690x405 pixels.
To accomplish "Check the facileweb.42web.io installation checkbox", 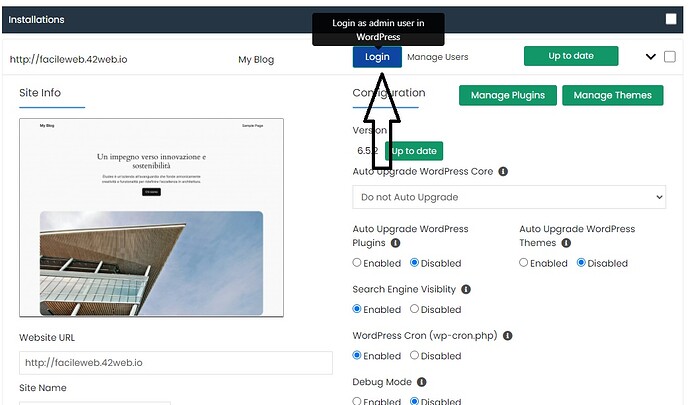I will tap(670, 57).
